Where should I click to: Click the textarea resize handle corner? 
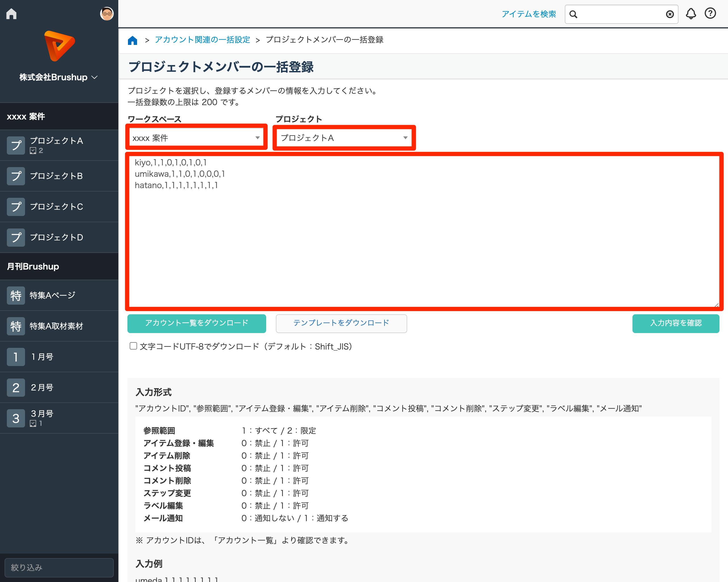[716, 305]
